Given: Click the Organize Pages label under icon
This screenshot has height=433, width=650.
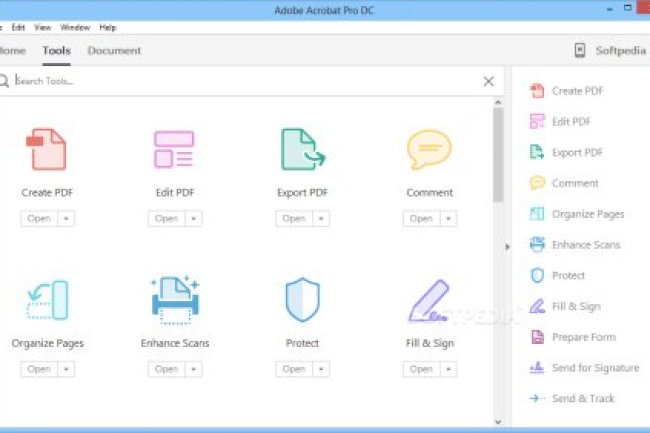Looking at the screenshot, I should coord(48,343).
